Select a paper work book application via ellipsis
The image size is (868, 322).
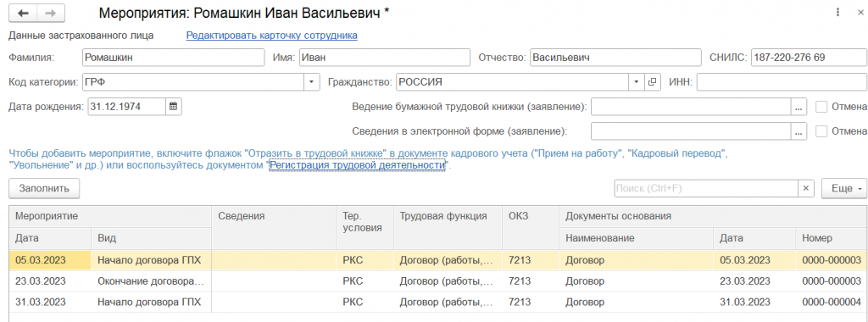(x=798, y=107)
